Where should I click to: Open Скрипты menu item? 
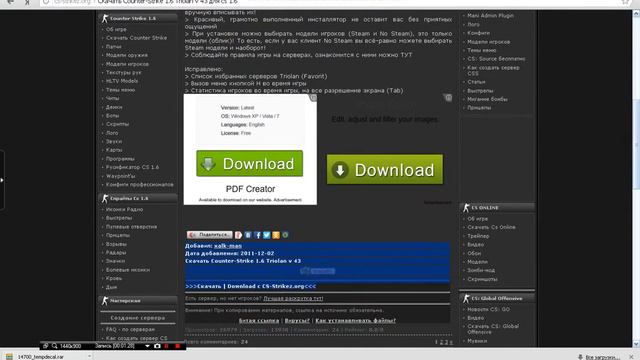(117, 124)
